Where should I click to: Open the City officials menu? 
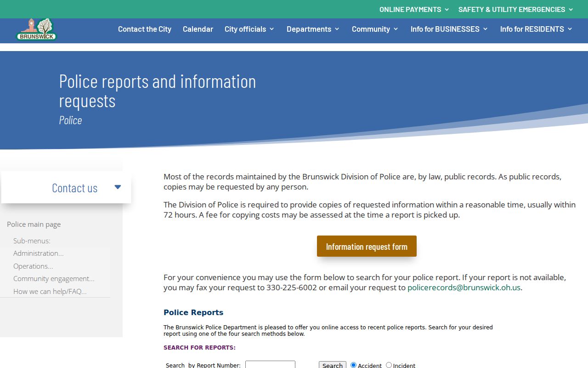[x=245, y=29]
